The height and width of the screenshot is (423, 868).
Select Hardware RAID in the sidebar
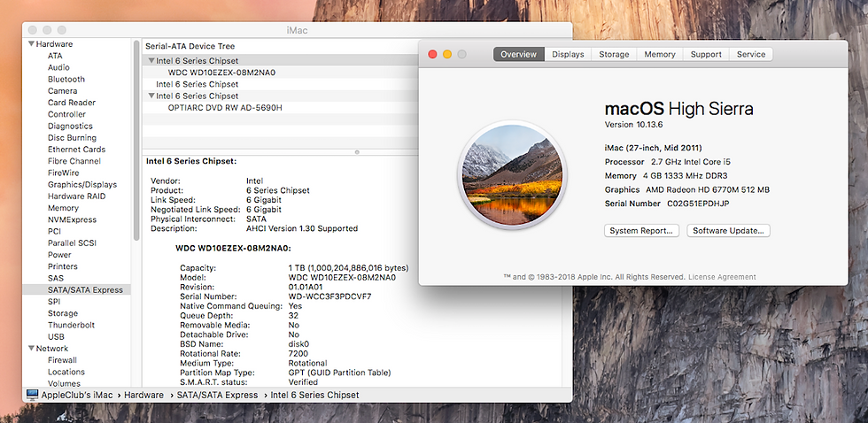76,196
